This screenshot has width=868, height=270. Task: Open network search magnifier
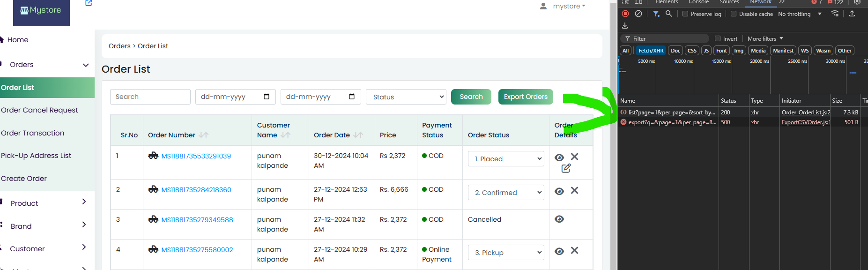click(x=669, y=14)
